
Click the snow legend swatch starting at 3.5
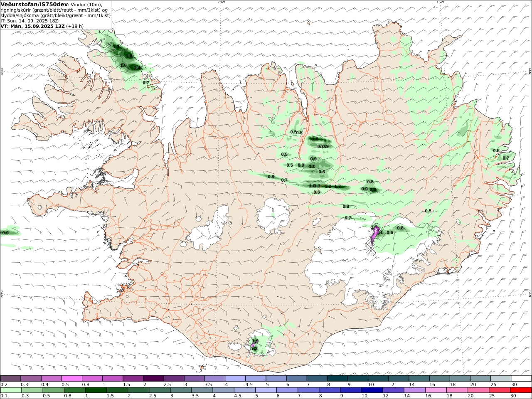(215, 378)
